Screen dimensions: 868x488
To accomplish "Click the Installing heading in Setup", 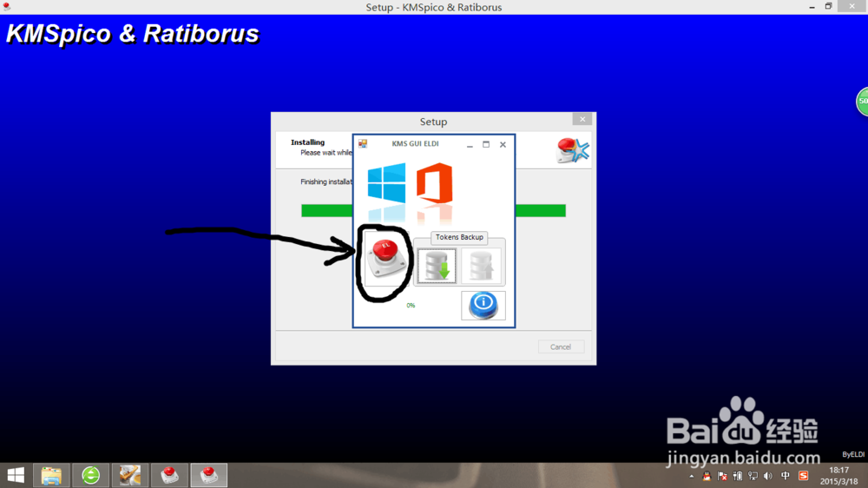I will 308,142.
